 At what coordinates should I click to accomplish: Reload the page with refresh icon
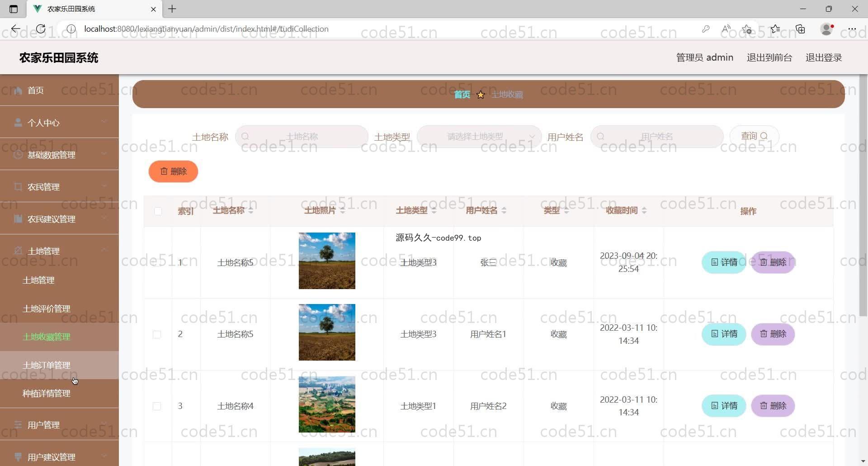coord(41,29)
